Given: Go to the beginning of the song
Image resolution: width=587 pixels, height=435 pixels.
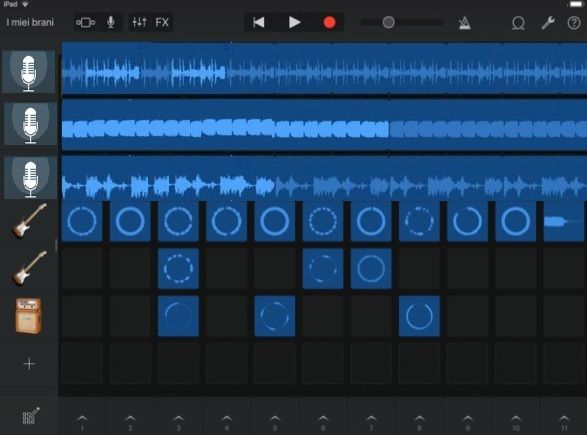Looking at the screenshot, I should tap(259, 22).
